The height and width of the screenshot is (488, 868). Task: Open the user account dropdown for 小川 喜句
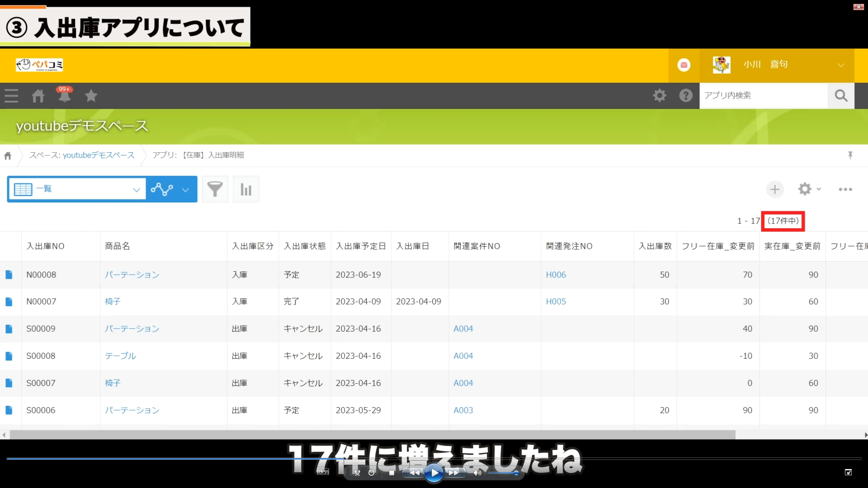[841, 65]
